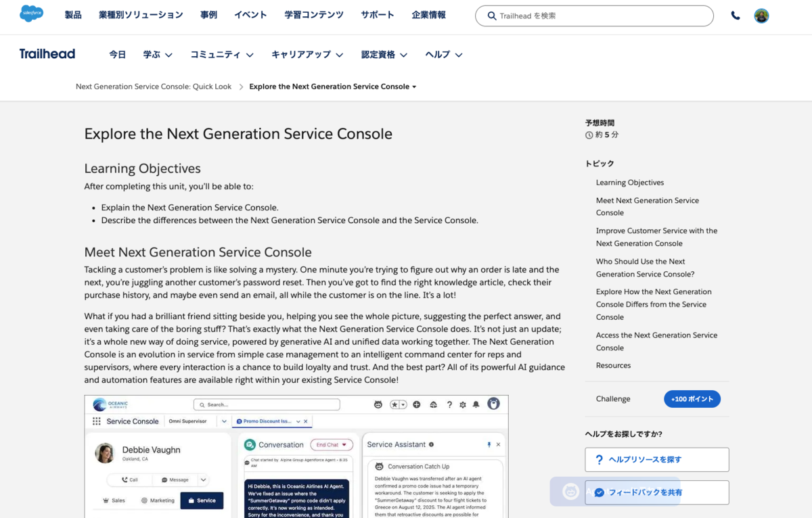The width and height of the screenshot is (812, 518).
Task: Click the Oceanic Airways logo in the console image
Action: (x=110, y=404)
